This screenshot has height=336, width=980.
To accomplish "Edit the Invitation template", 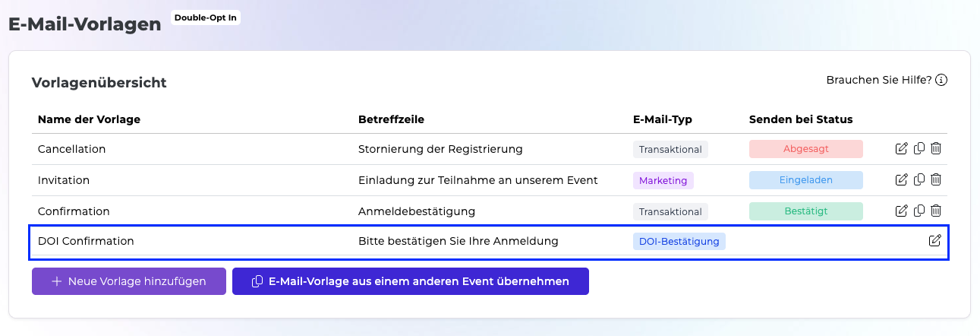I will pyautogui.click(x=902, y=180).
